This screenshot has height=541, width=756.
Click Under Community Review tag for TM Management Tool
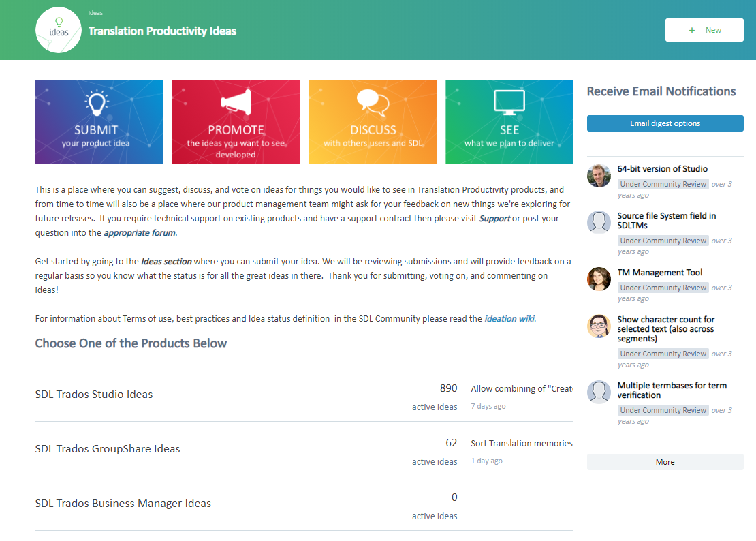point(663,288)
